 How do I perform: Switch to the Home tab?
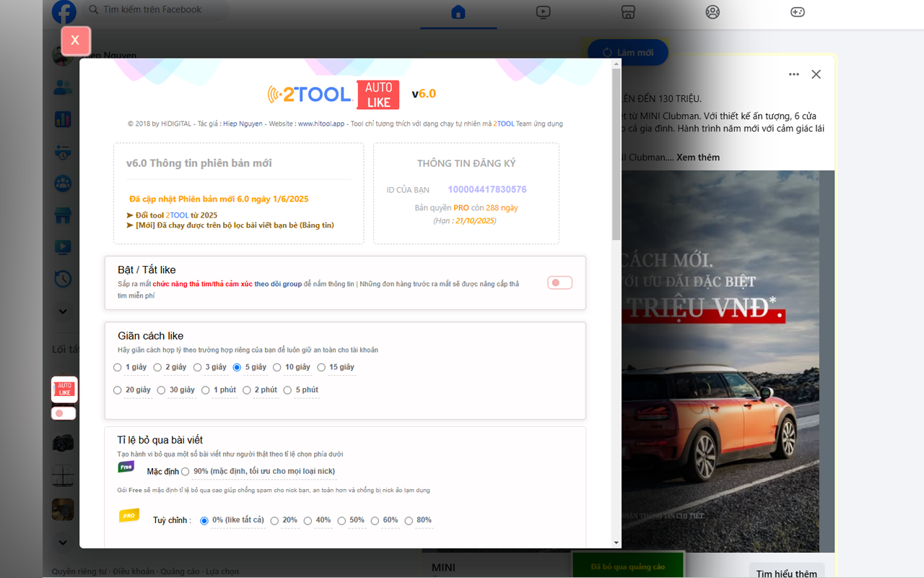[x=457, y=12]
